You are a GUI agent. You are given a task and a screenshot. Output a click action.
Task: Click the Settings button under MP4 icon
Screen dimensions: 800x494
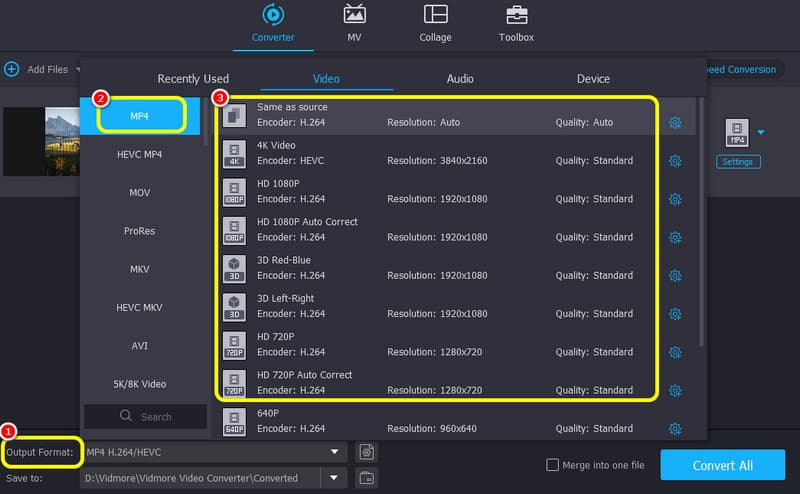(x=737, y=162)
